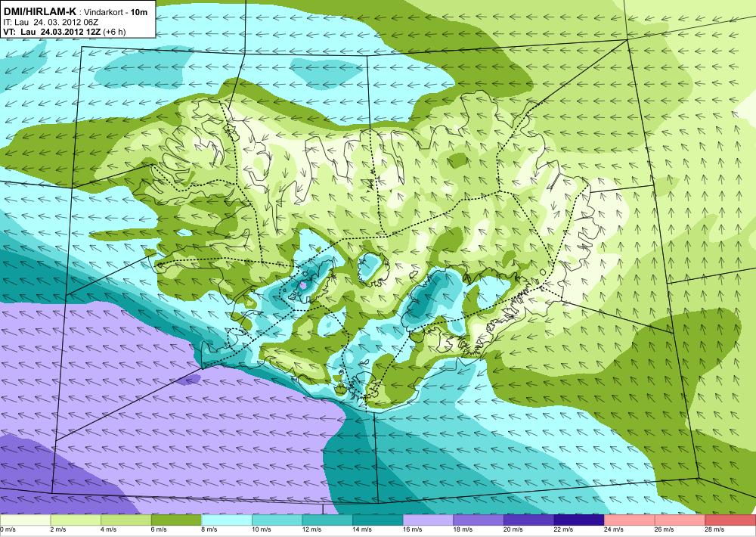Click the '14 m/s' legend label
This screenshot has width=756, height=537.
click(362, 529)
